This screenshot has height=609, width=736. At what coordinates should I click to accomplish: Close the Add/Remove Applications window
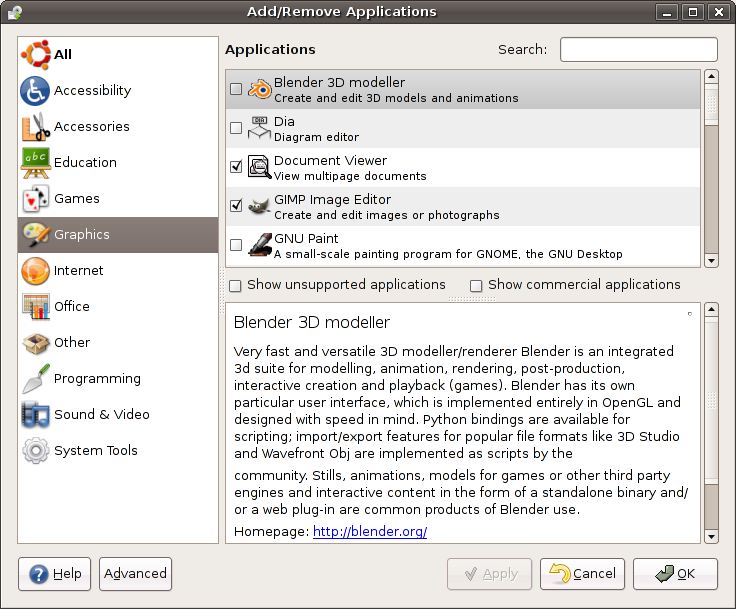pos(719,12)
